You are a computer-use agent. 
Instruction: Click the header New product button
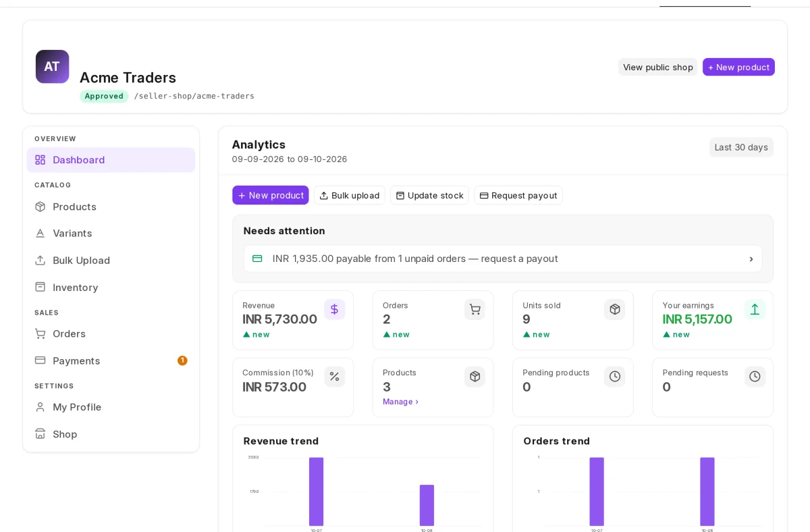pos(738,67)
